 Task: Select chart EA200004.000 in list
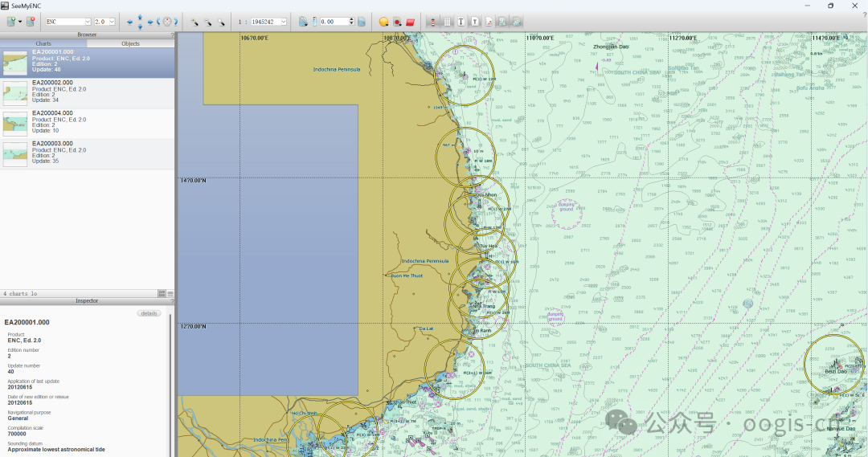[87, 124]
